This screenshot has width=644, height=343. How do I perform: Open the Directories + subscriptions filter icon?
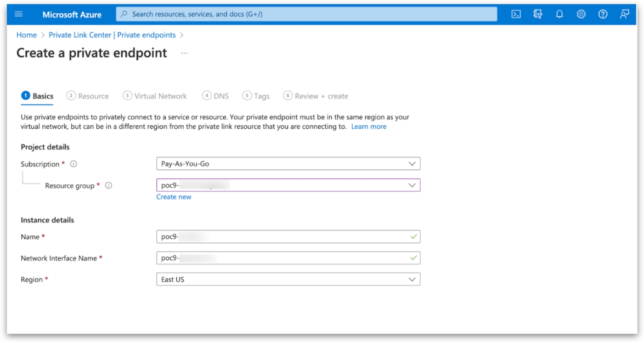tap(538, 14)
